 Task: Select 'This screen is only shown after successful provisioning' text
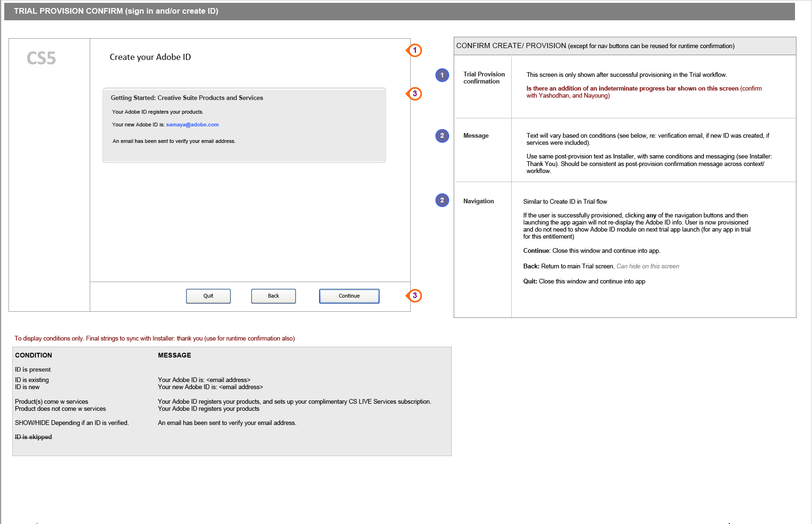tap(626, 75)
